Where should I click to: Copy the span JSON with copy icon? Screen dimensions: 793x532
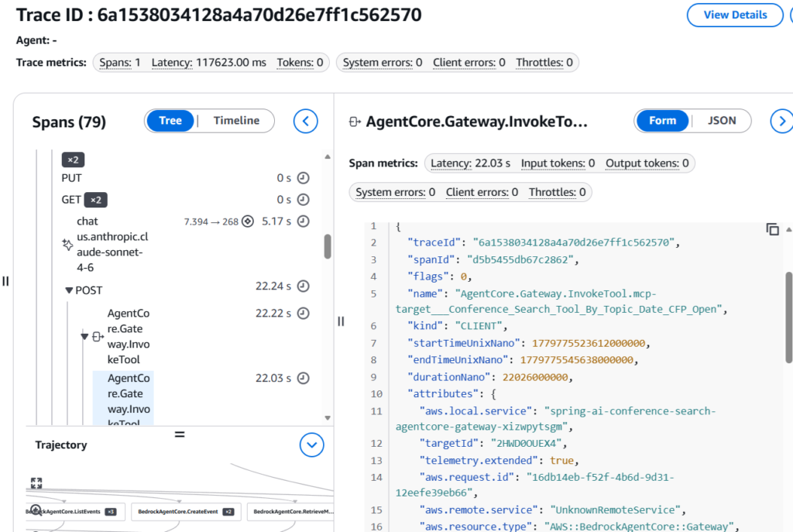772,229
